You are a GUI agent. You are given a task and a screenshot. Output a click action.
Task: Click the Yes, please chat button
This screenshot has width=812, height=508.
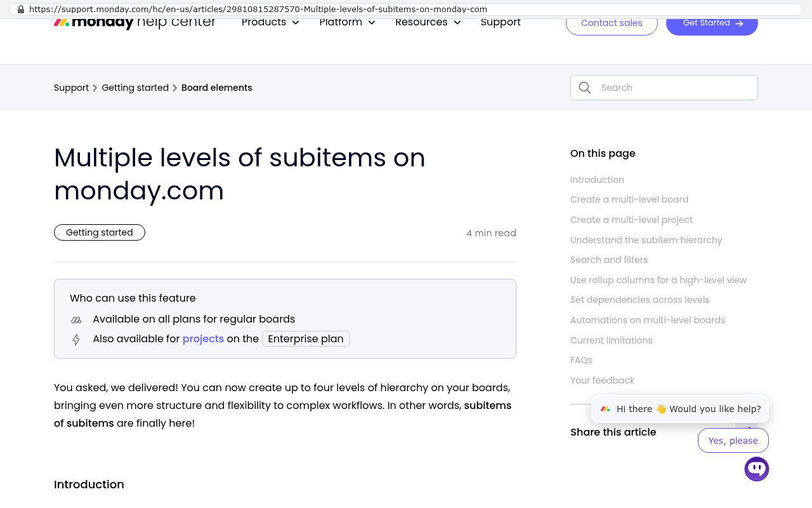tap(733, 441)
